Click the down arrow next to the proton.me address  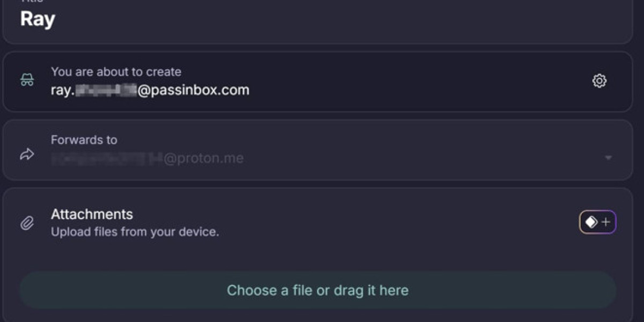point(608,158)
